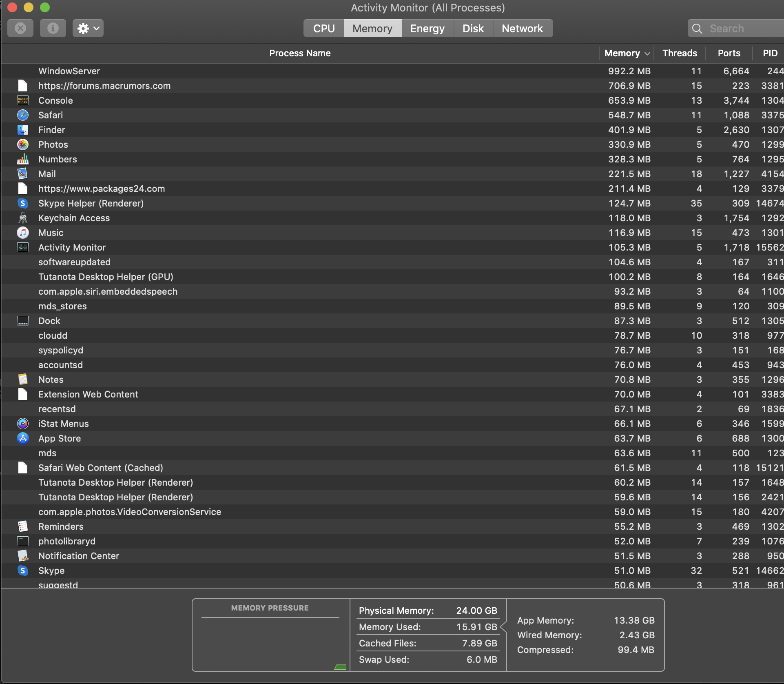Click the Dock process icon
Screen dimensions: 784x684
(23, 321)
